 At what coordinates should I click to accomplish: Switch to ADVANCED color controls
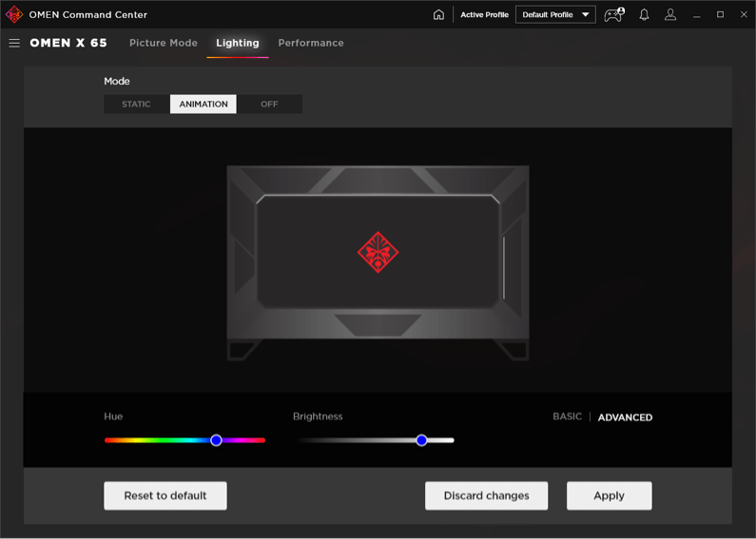625,417
